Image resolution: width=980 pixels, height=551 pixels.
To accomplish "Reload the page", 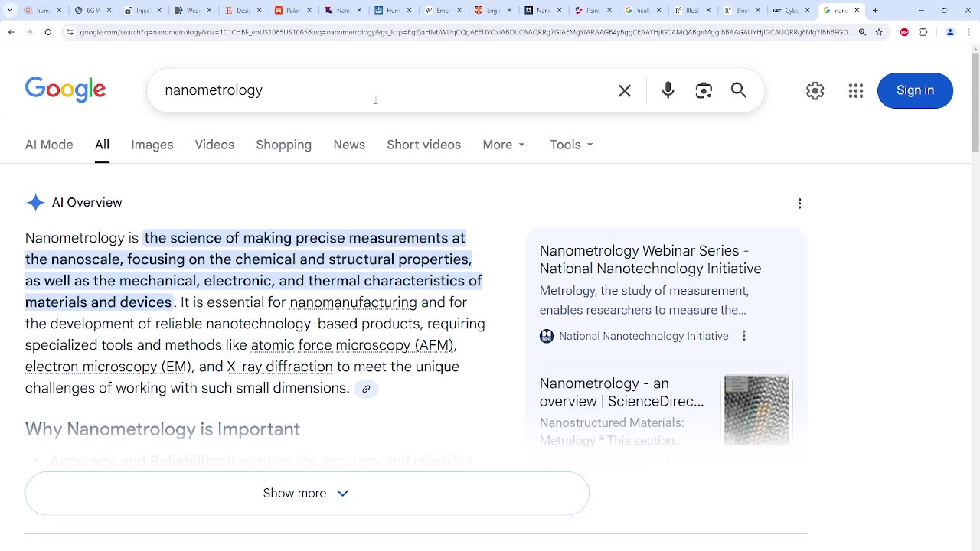I will click(48, 32).
